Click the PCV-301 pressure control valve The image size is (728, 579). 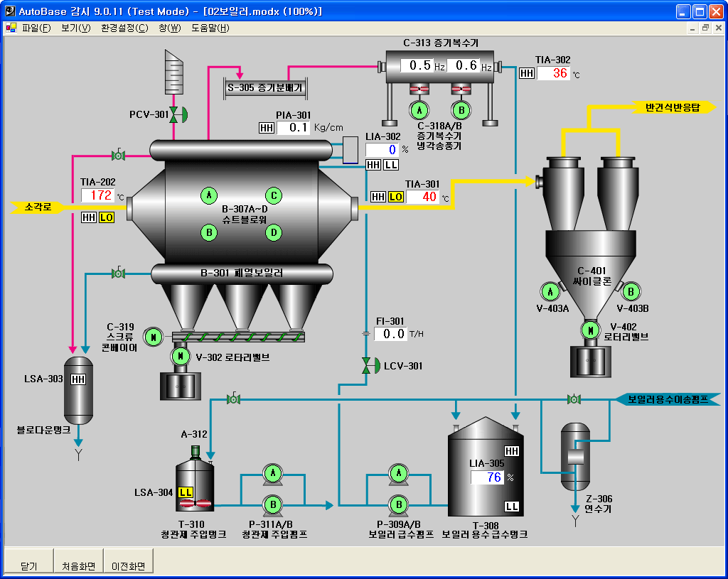(x=174, y=114)
